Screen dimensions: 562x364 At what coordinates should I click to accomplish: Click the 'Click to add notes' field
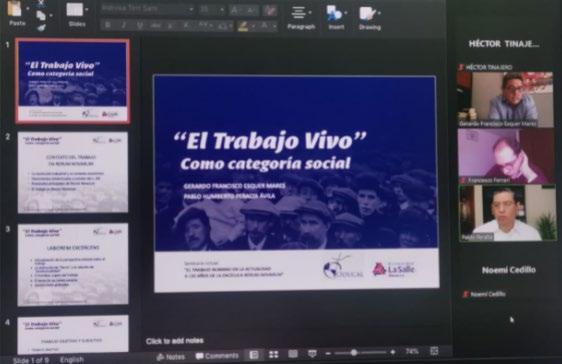(x=175, y=341)
